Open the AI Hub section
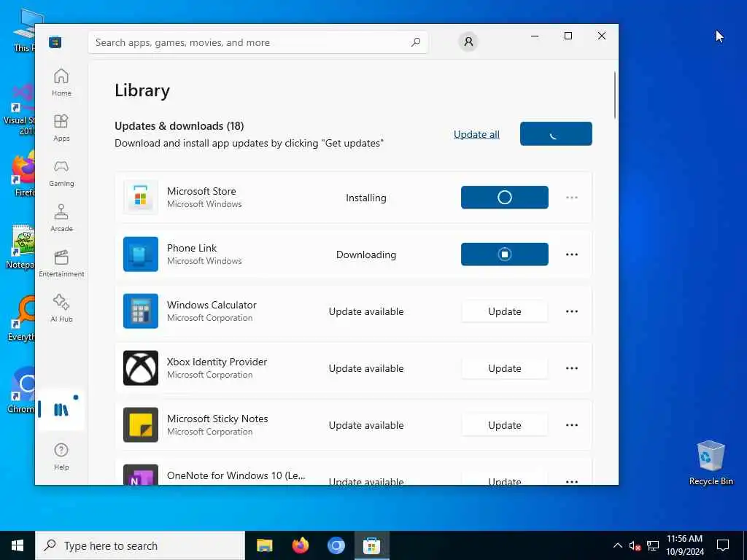 (x=61, y=308)
